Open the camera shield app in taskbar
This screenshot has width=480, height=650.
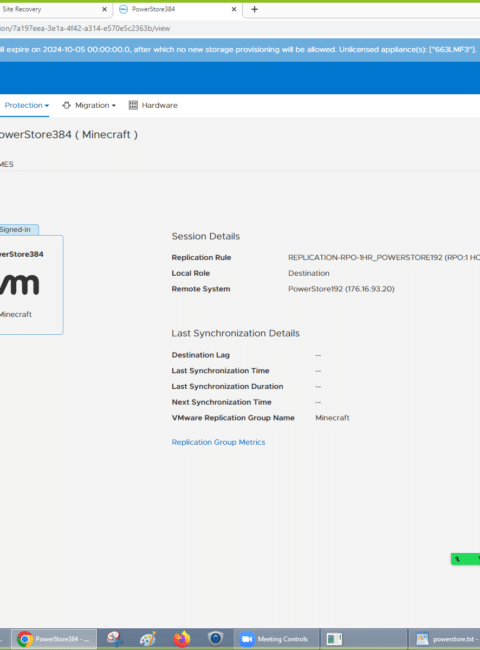215,639
